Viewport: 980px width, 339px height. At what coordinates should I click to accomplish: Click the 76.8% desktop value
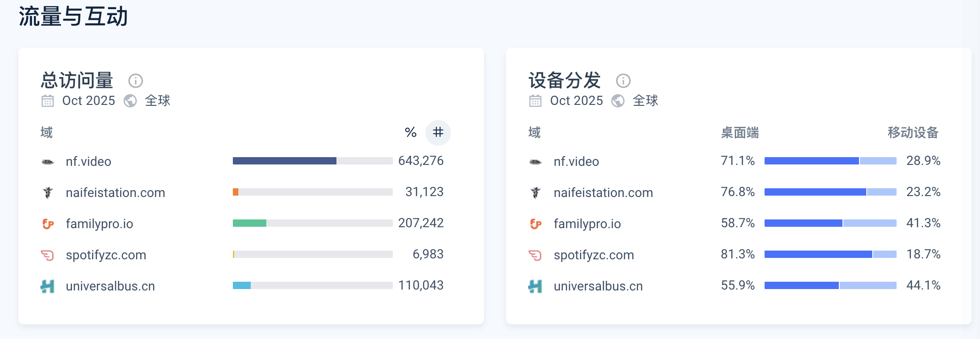click(x=738, y=192)
